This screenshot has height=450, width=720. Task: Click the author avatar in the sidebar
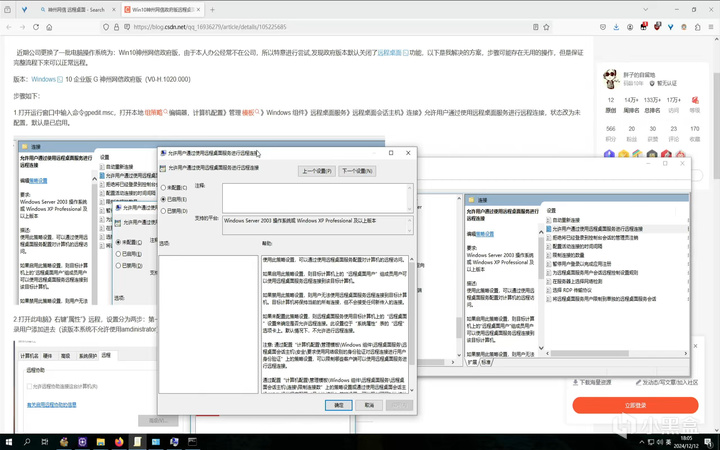[611, 79]
